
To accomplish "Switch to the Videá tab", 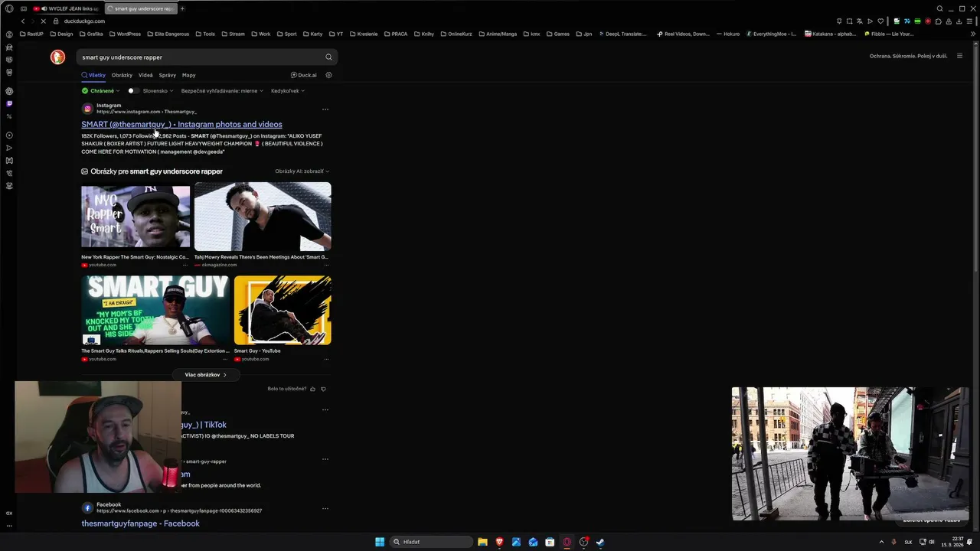I will (x=145, y=75).
